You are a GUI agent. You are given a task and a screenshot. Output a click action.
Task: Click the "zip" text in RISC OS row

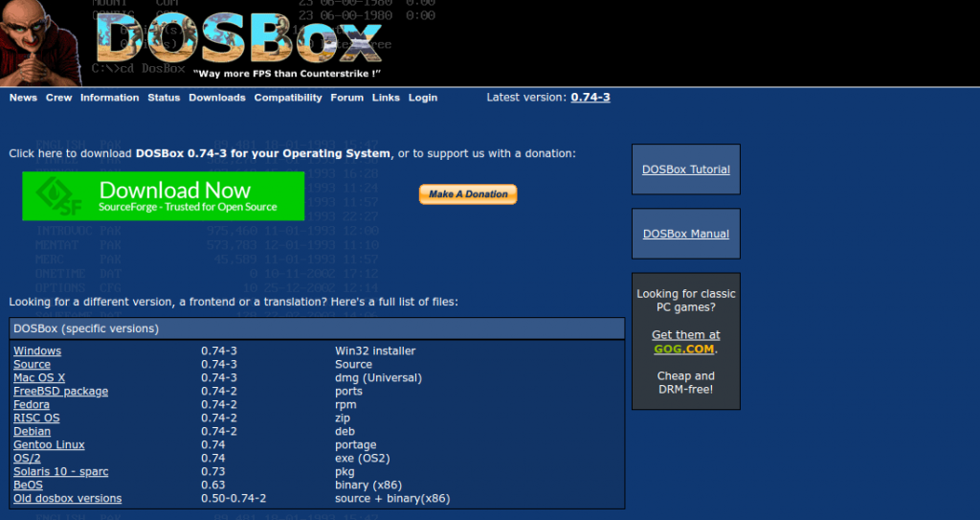[x=343, y=418]
